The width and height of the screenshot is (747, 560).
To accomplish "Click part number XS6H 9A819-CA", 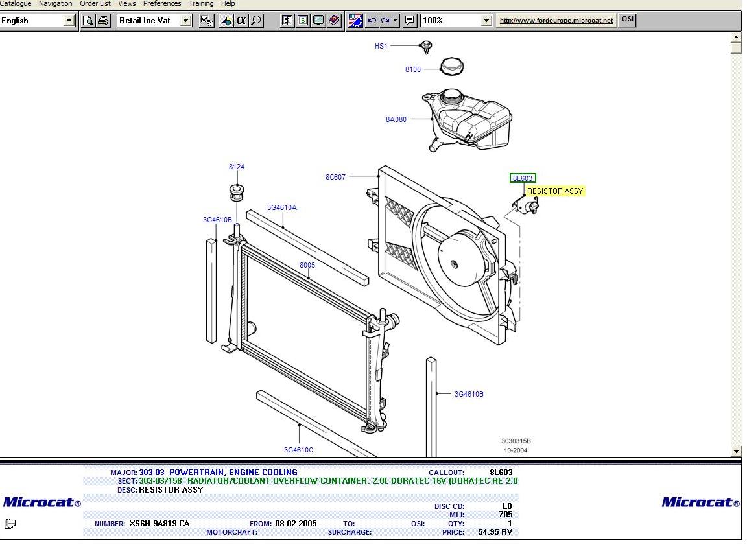I will point(159,524).
